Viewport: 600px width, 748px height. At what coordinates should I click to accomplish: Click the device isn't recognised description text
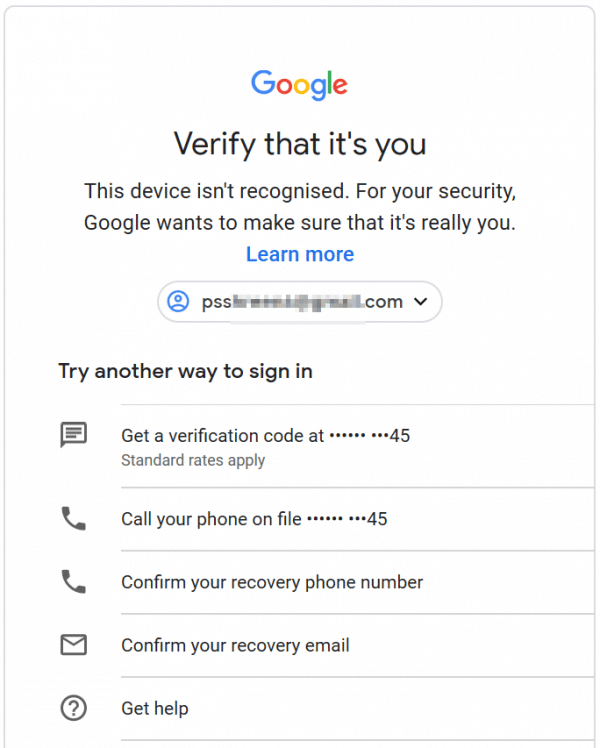[300, 207]
